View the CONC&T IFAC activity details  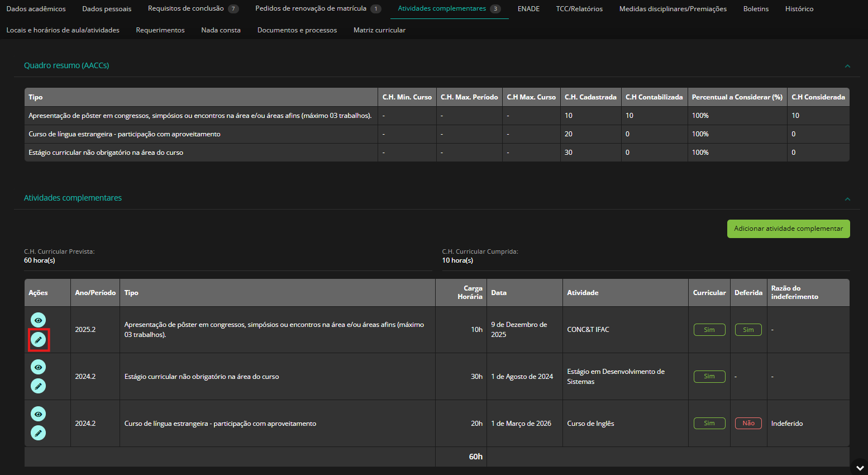38,320
